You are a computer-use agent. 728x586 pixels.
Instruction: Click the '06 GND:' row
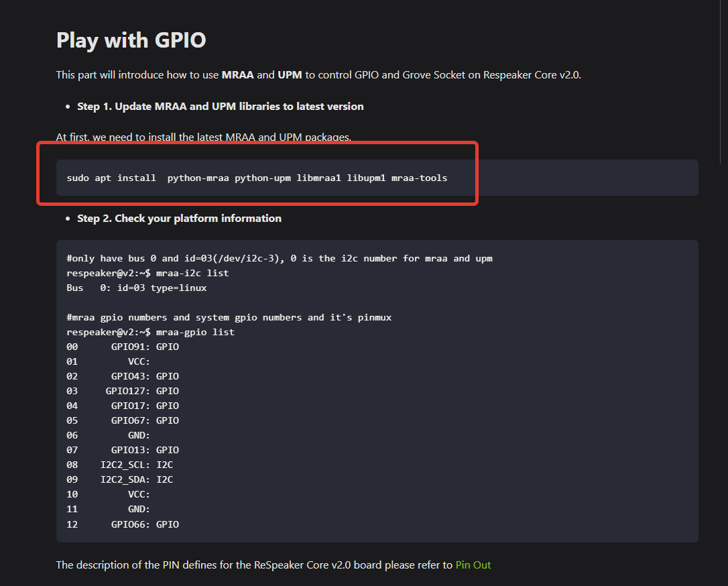pos(108,435)
